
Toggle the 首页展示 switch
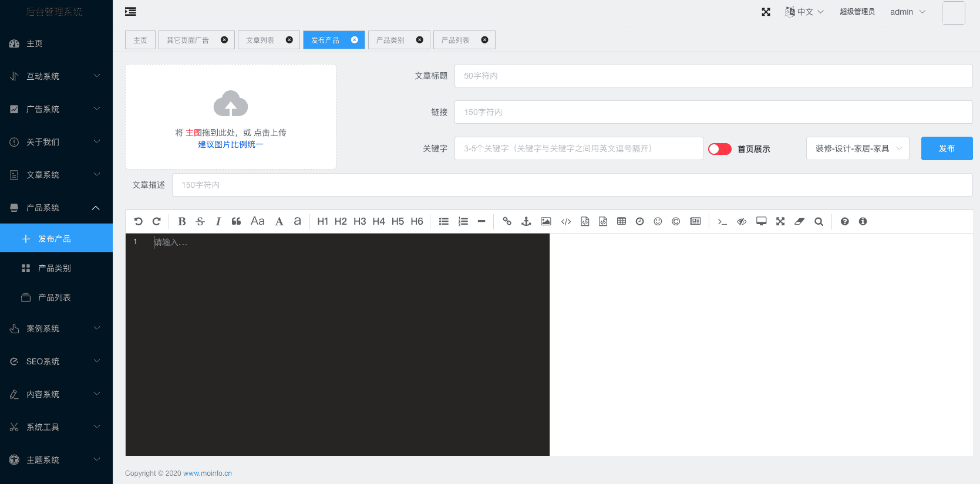[x=719, y=149]
